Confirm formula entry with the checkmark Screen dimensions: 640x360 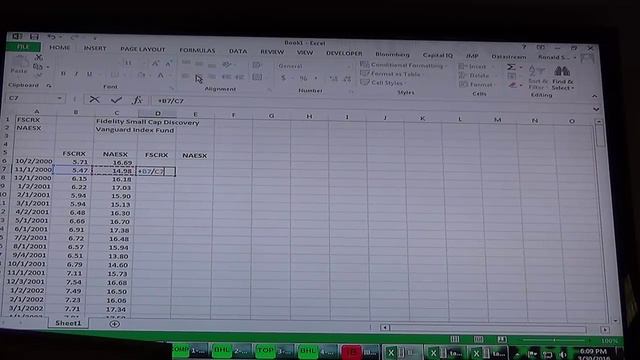click(x=116, y=100)
